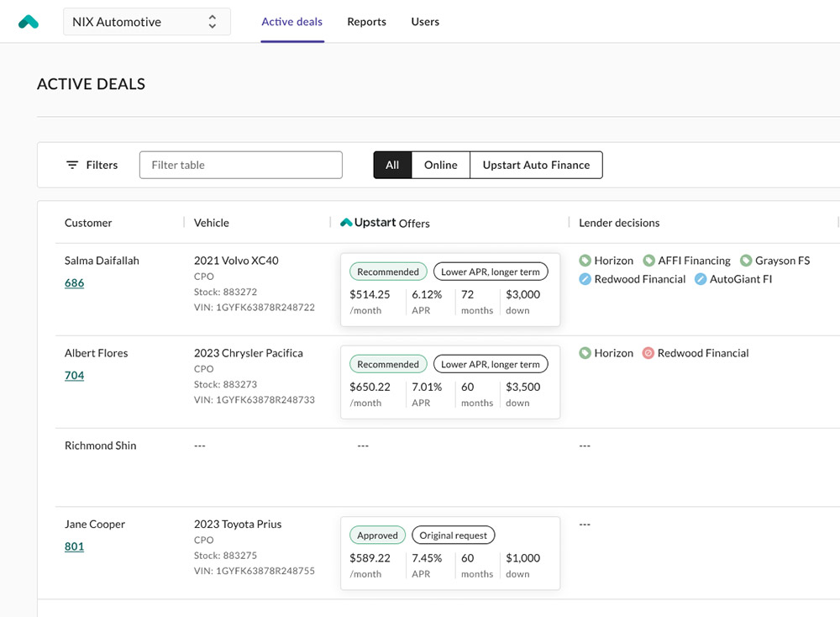840x617 pixels.
Task: Select the All segment filter
Action: [x=392, y=165]
